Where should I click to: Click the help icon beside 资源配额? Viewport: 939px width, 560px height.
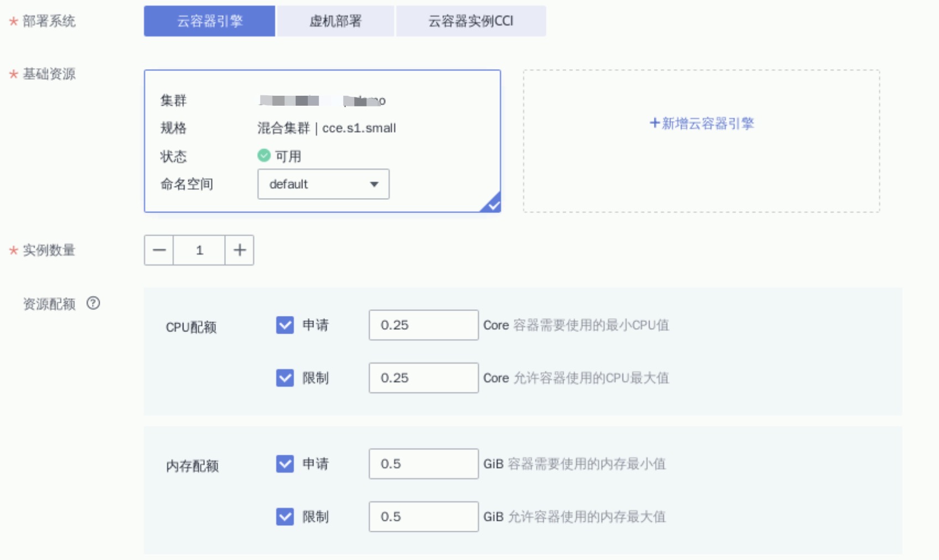93,303
